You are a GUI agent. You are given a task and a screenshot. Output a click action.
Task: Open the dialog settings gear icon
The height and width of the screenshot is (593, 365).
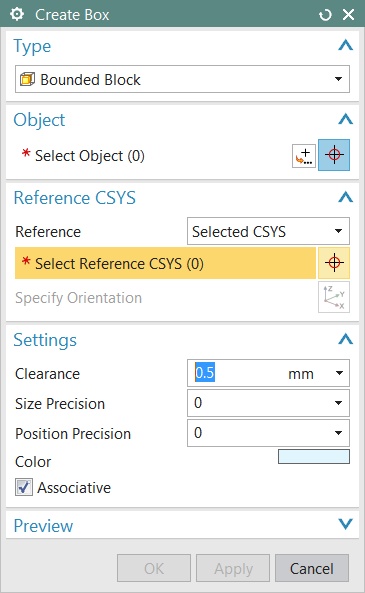point(17,14)
